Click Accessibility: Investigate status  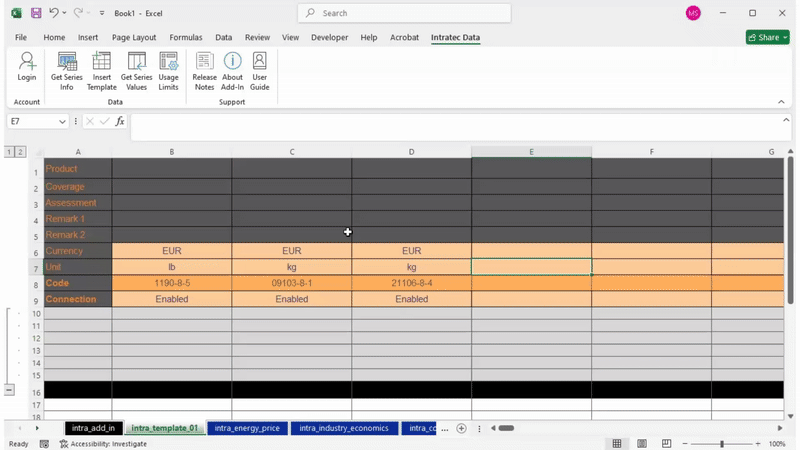[104, 444]
